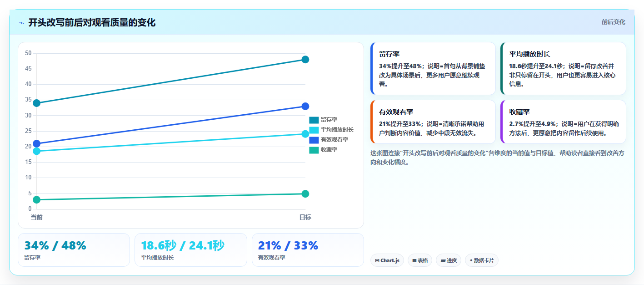Click the lightning icon beside the title
644x285 pixels.
click(22, 23)
